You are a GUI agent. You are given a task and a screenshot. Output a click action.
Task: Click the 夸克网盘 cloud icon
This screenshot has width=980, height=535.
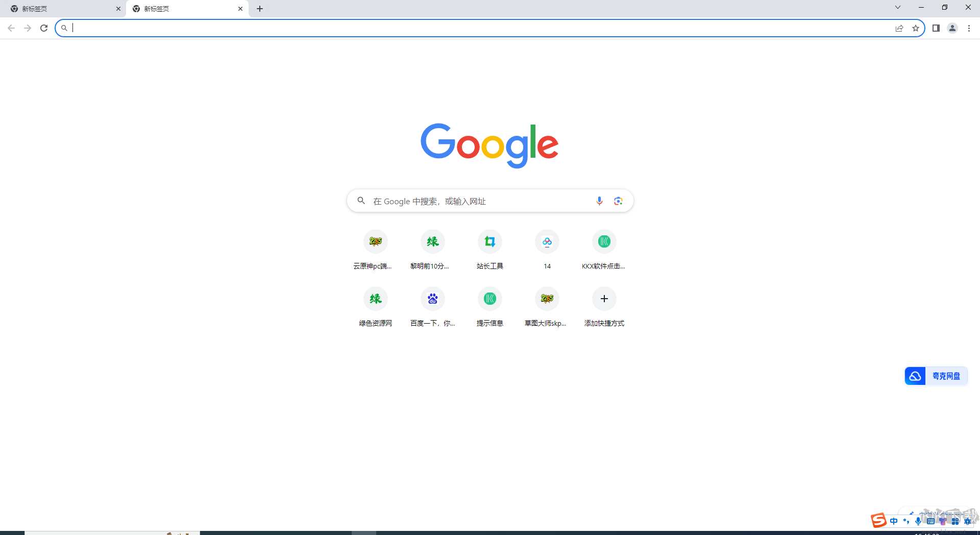click(x=915, y=376)
